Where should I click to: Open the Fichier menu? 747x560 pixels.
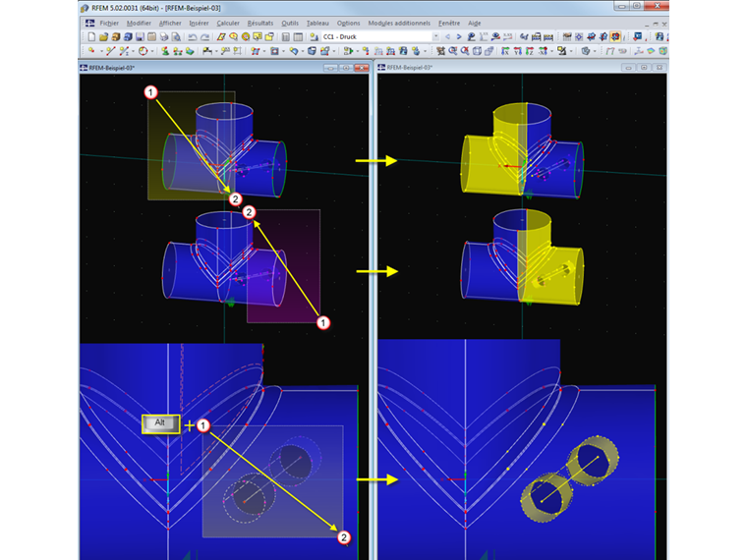point(109,23)
